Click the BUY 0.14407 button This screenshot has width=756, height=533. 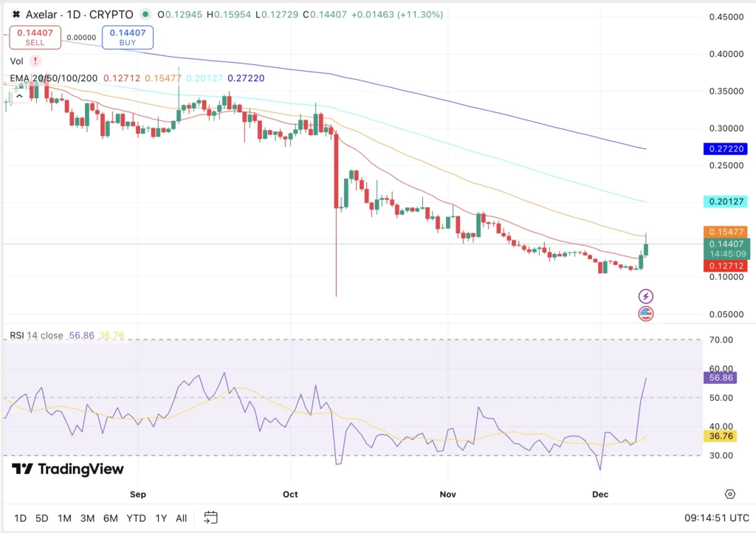[128, 37]
